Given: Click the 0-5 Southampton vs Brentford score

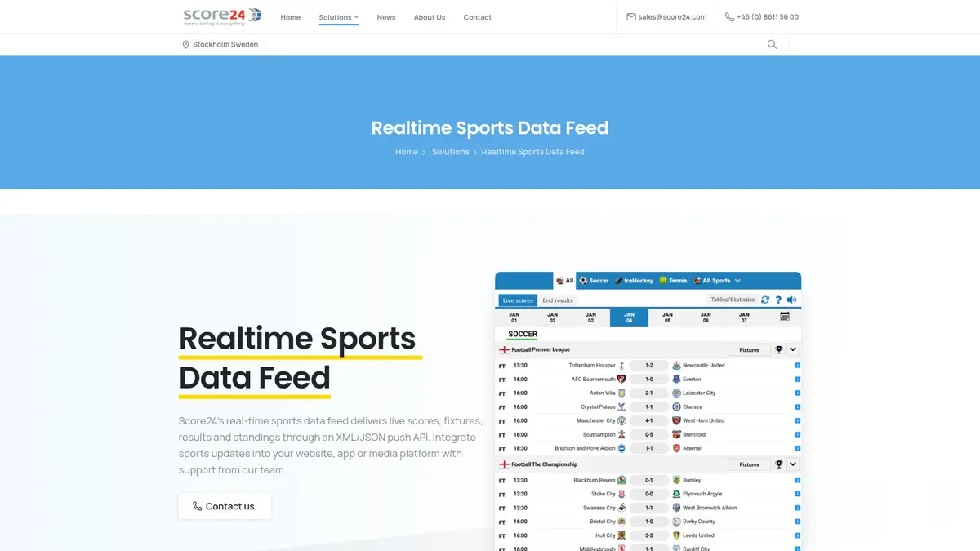Looking at the screenshot, I should pos(649,434).
